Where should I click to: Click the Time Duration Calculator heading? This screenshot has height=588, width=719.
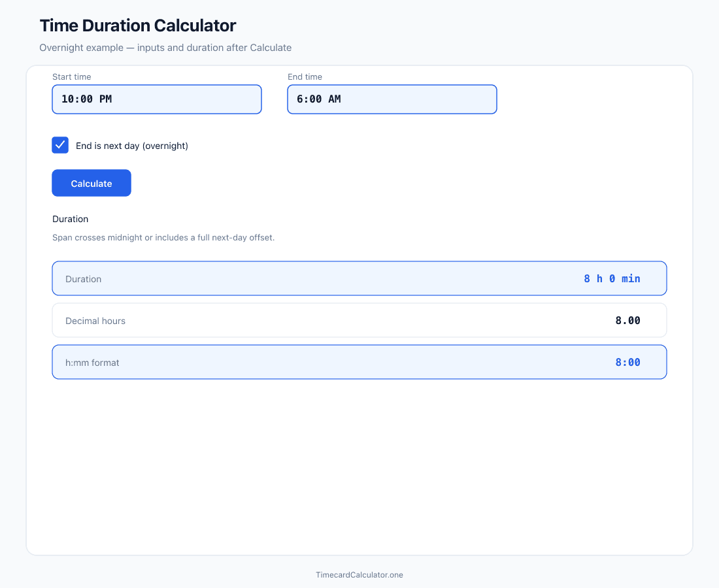point(137,25)
